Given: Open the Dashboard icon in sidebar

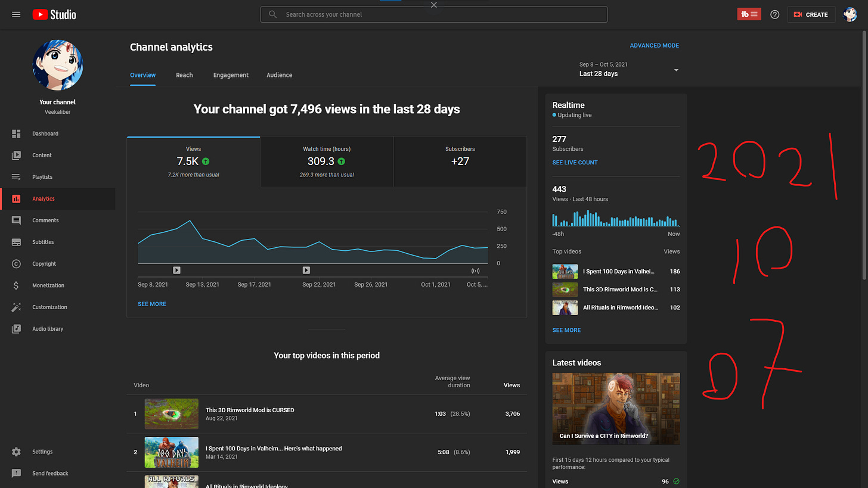Looking at the screenshot, I should click(x=16, y=133).
